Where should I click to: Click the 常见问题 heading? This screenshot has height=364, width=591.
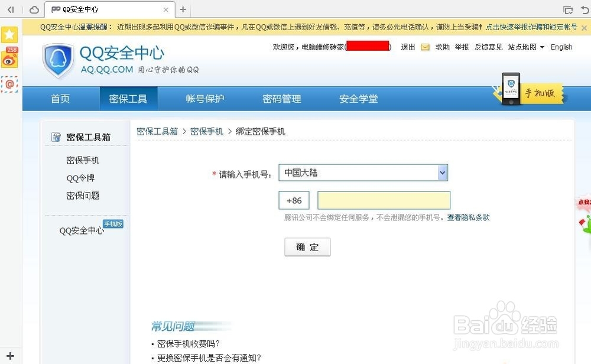pyautogui.click(x=173, y=326)
